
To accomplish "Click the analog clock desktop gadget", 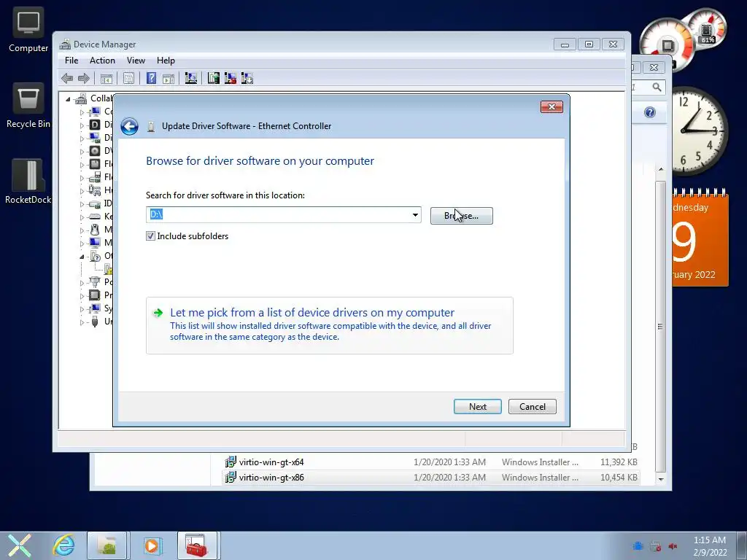I will [700, 130].
